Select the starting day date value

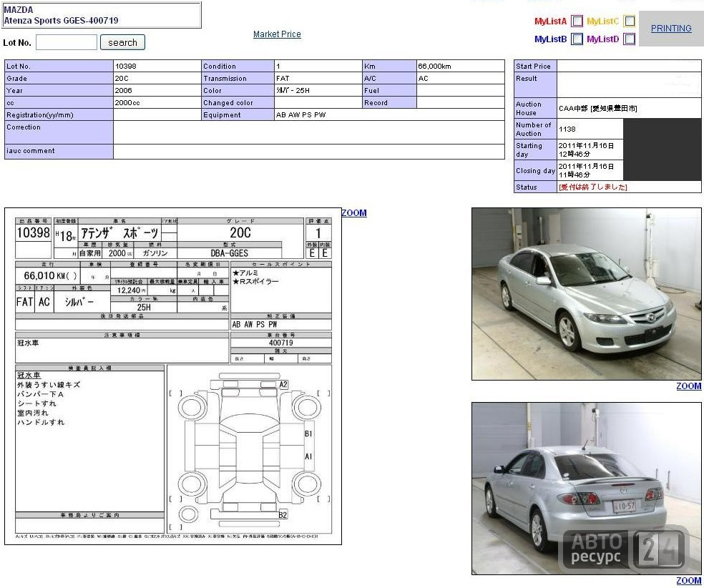(x=586, y=150)
